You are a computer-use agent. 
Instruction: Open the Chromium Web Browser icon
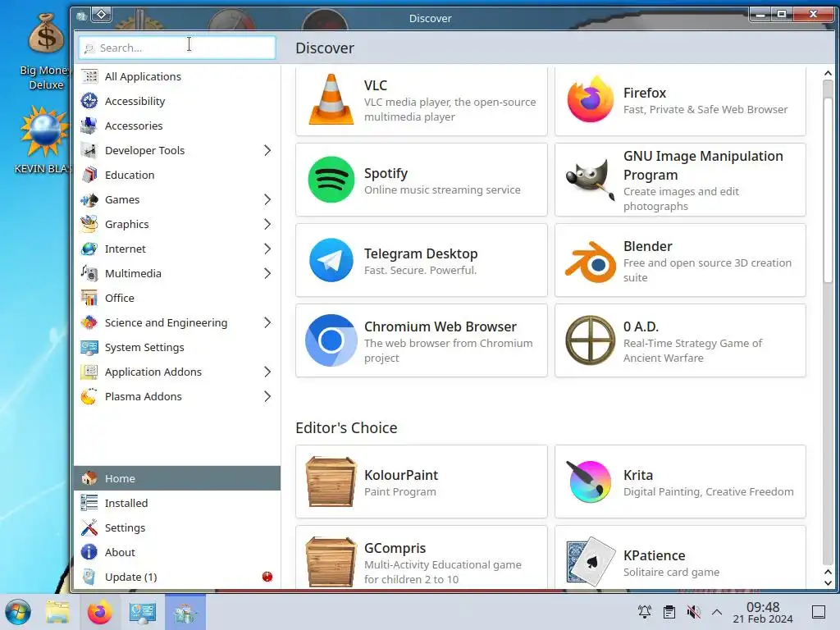coord(331,340)
